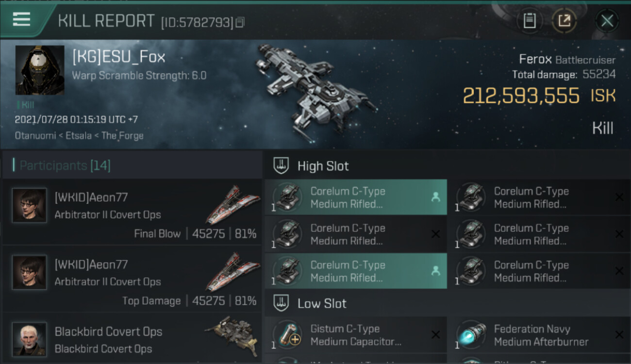The height and width of the screenshot is (364, 631).
Task: Open Final Blow participant Aeon77 entry
Action: (132, 212)
